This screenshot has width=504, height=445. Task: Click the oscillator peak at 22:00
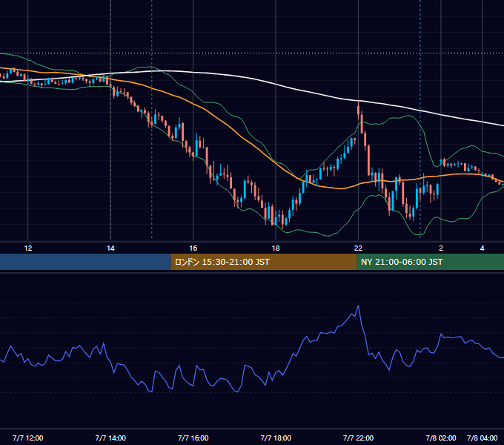tap(358, 306)
